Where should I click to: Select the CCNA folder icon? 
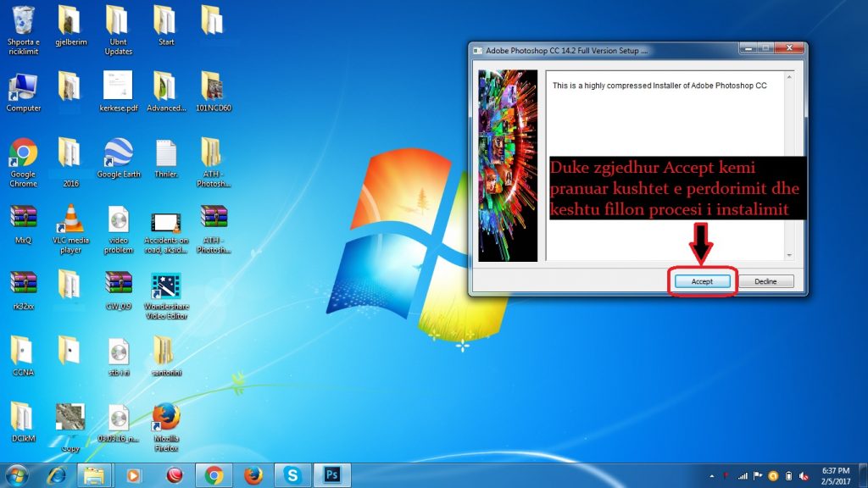coord(23,356)
